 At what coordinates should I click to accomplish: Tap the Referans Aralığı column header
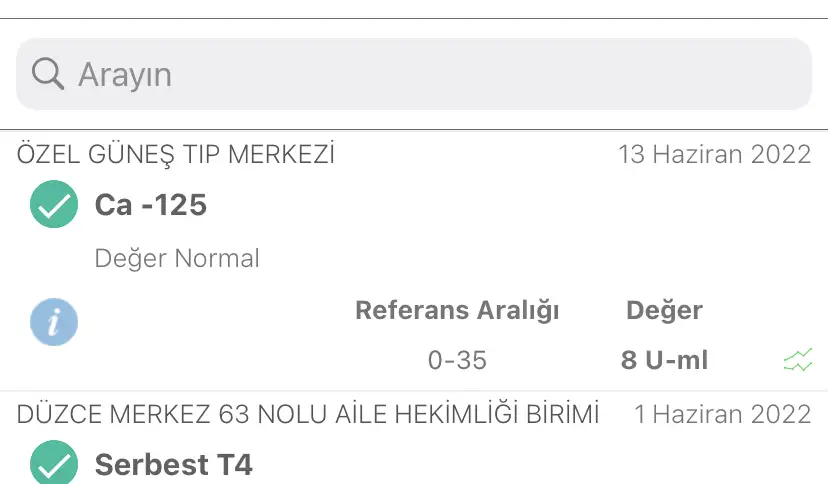[x=457, y=310]
